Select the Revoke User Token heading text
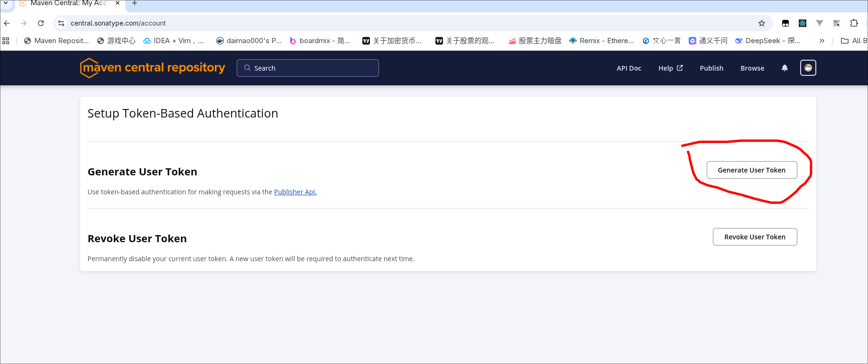Viewport: 868px width, 364px height. 137,239
